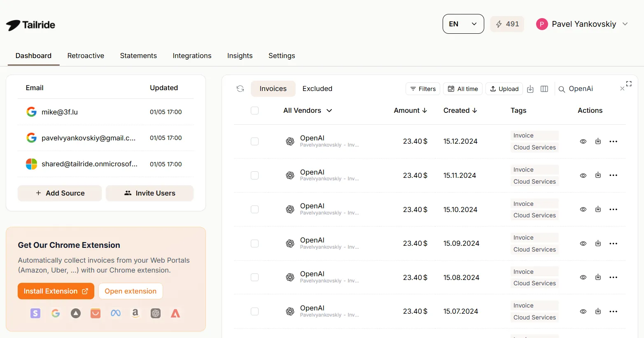Open the Statements tab
Screen dimensions: 644x338
click(x=138, y=56)
